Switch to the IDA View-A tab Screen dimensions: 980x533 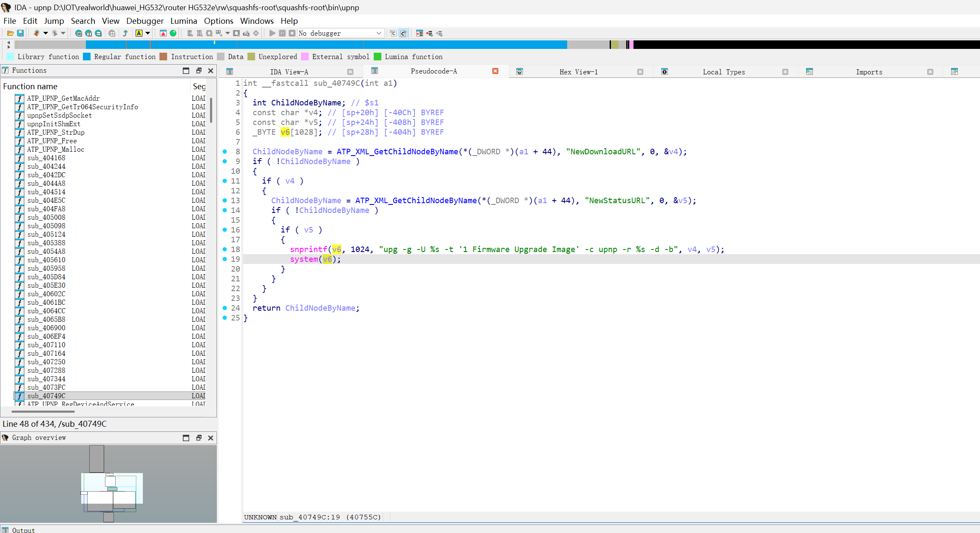(289, 72)
